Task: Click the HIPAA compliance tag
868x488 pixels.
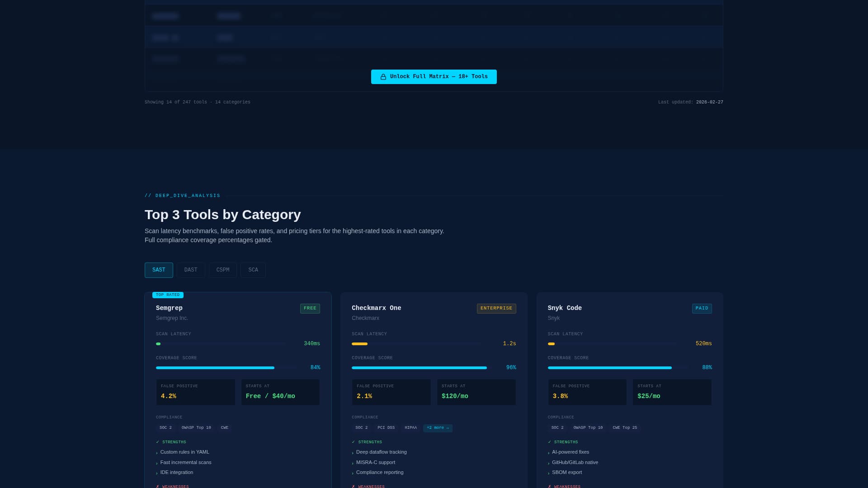Action: [410, 428]
